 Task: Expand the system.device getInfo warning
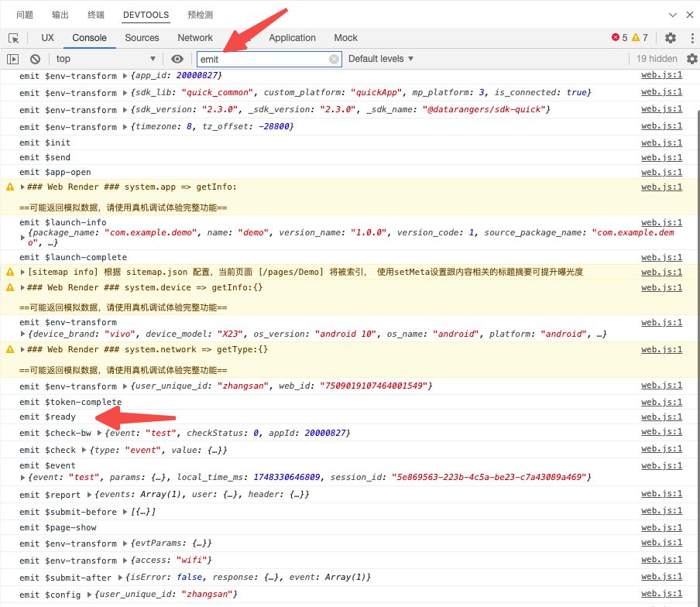pos(22,288)
